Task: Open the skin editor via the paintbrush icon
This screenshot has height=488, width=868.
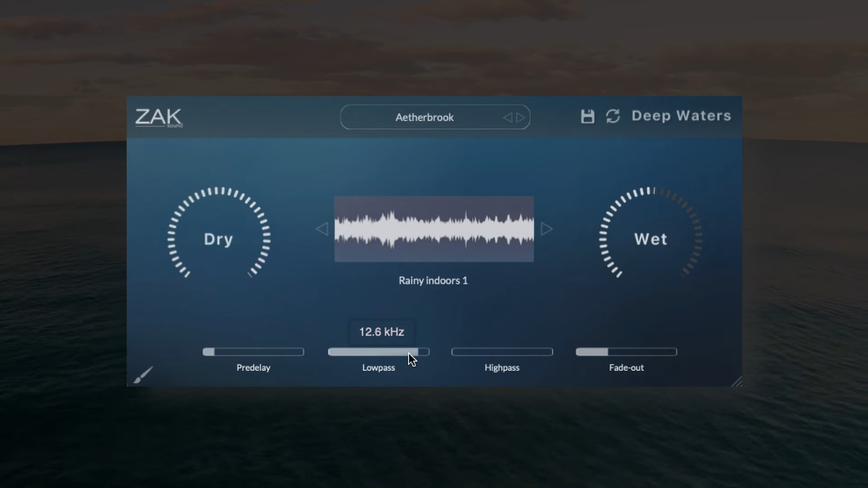Action: point(144,375)
